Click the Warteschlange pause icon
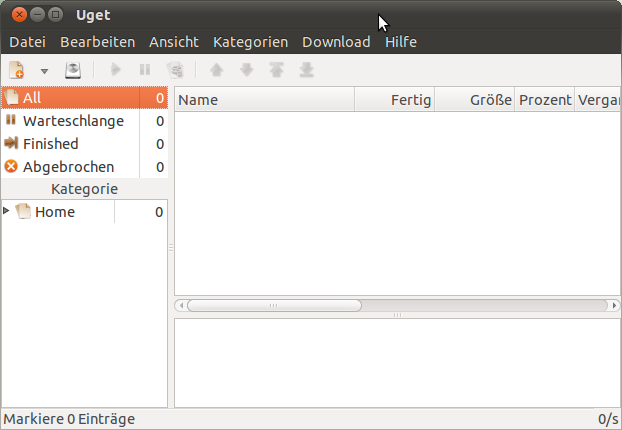 coord(11,119)
